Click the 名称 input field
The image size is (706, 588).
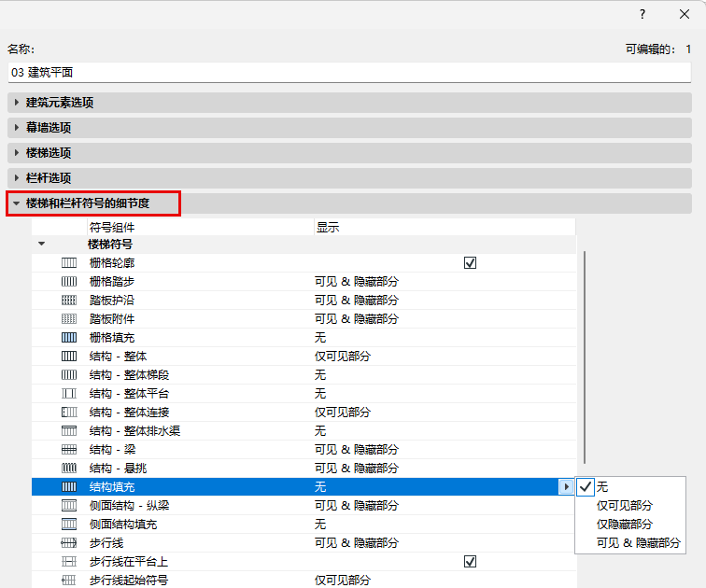[x=349, y=73]
